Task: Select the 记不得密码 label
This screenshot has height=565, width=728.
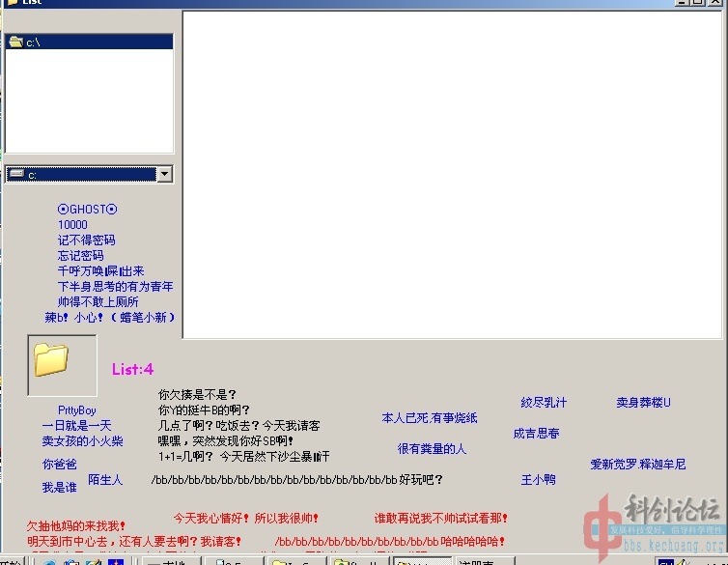Action: [x=86, y=240]
